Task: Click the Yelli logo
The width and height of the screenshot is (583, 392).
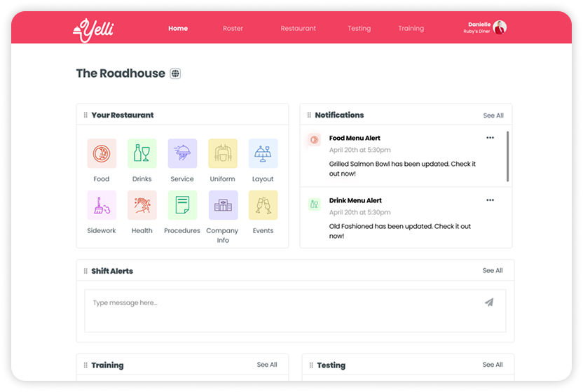Action: 93,29
